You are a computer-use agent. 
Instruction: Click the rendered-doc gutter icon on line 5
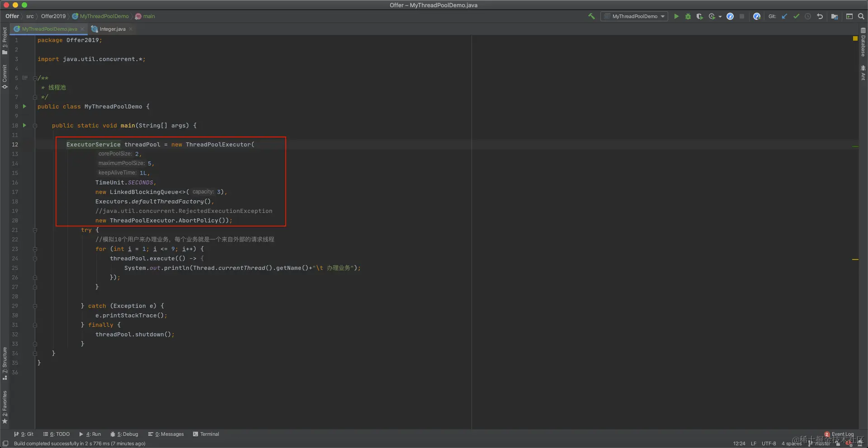click(25, 78)
